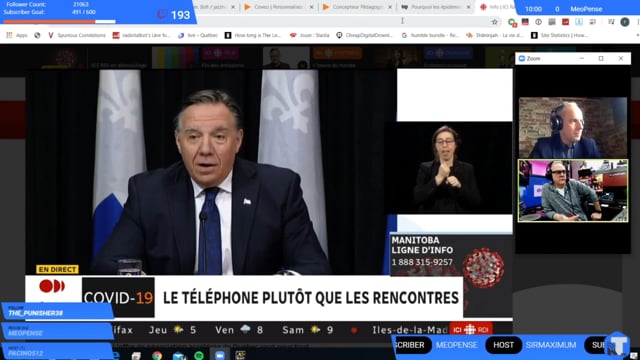Open the Chrome taskbar icon
The width and height of the screenshot is (640, 360).
157,356
